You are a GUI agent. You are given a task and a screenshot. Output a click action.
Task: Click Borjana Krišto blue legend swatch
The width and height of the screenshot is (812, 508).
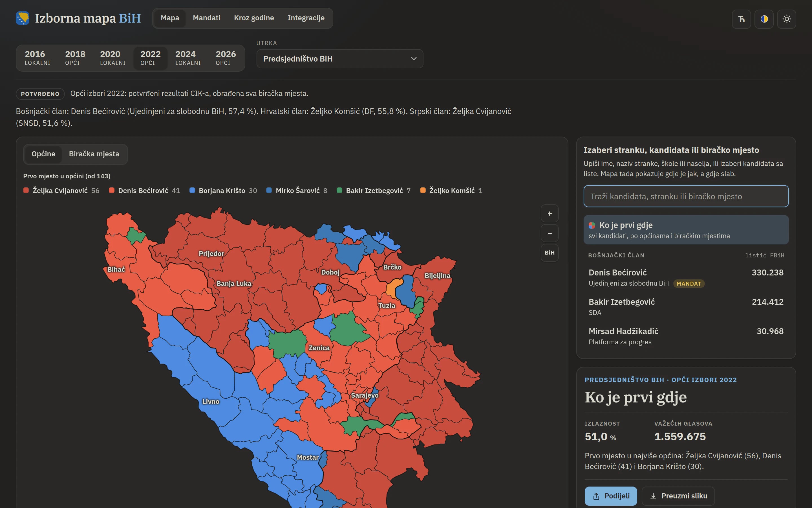pos(192,190)
